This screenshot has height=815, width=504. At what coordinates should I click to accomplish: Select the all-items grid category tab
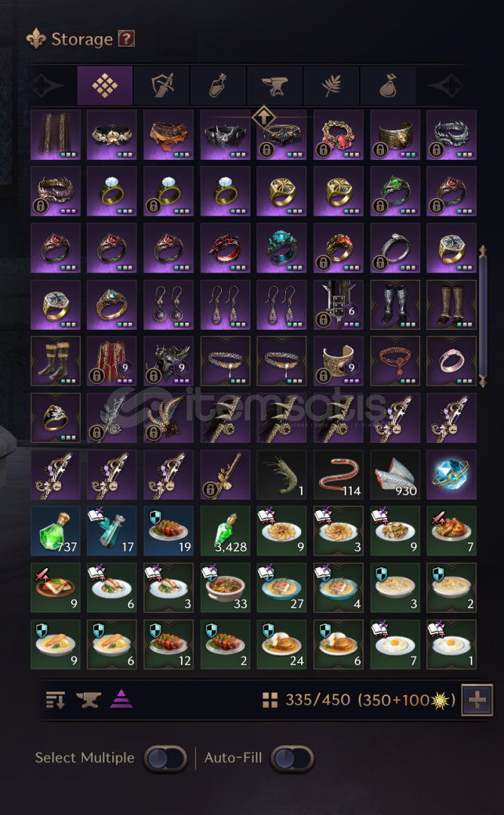(105, 85)
